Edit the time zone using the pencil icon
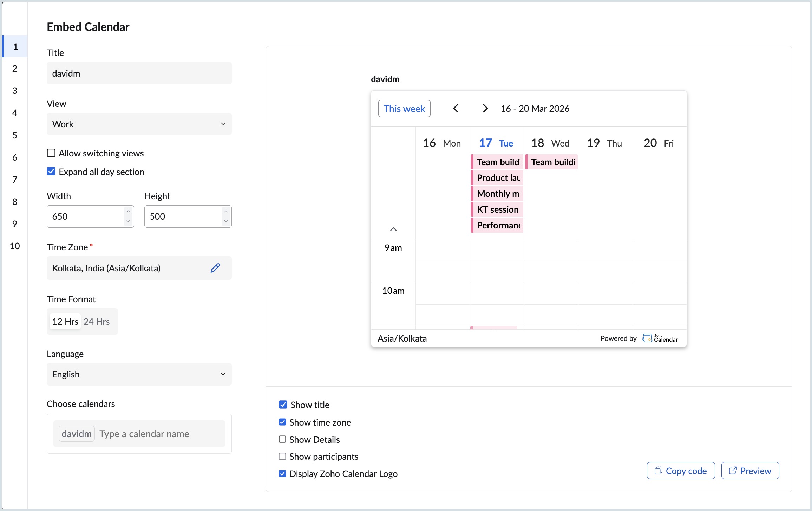 pos(215,268)
